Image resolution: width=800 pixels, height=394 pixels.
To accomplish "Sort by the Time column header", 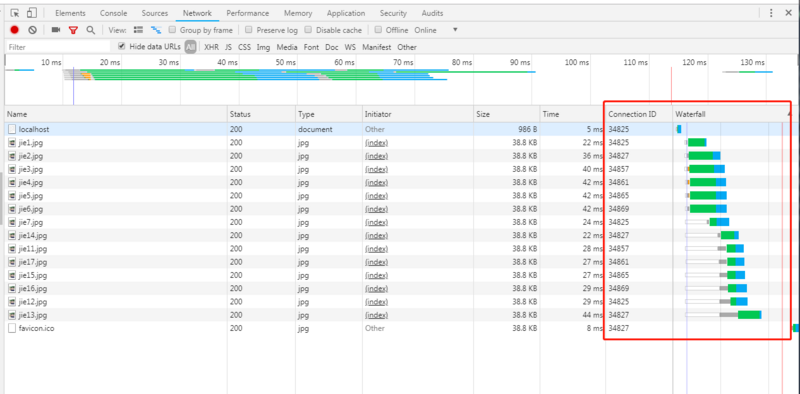I will tap(572, 114).
